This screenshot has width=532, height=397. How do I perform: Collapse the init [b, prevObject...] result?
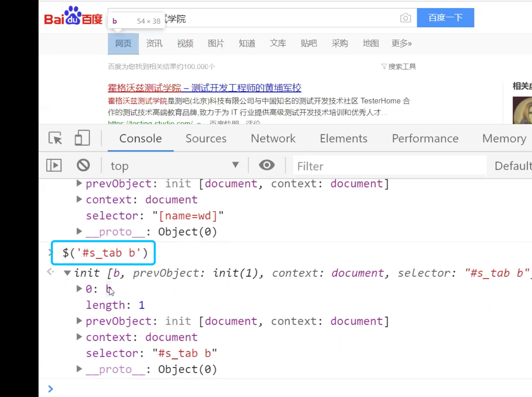click(67, 273)
